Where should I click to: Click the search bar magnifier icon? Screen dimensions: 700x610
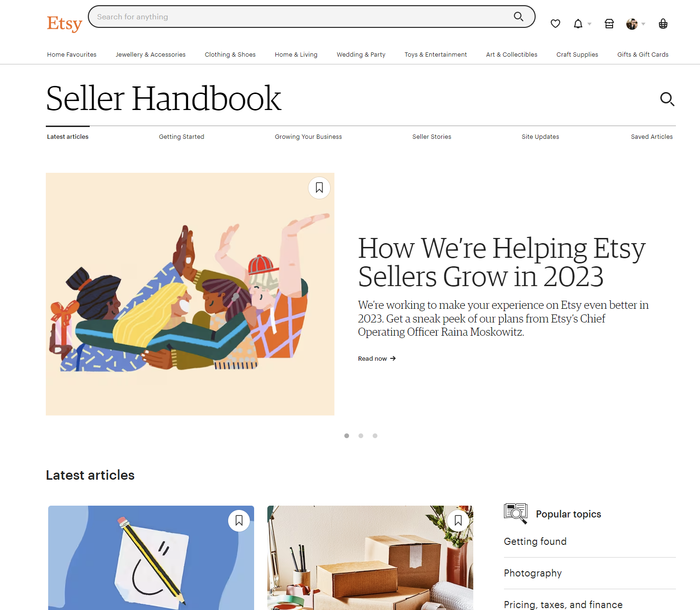coord(519,17)
